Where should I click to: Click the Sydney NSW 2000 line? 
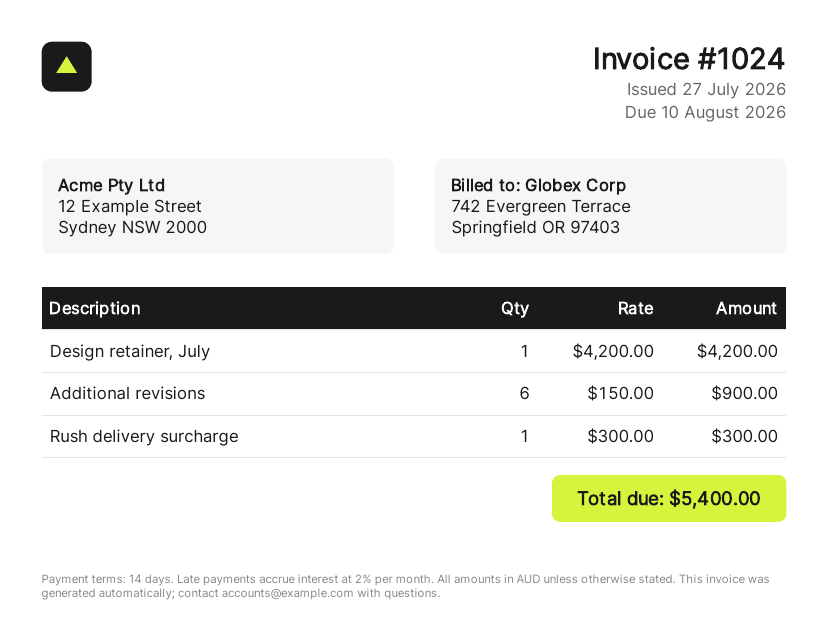pos(132,227)
